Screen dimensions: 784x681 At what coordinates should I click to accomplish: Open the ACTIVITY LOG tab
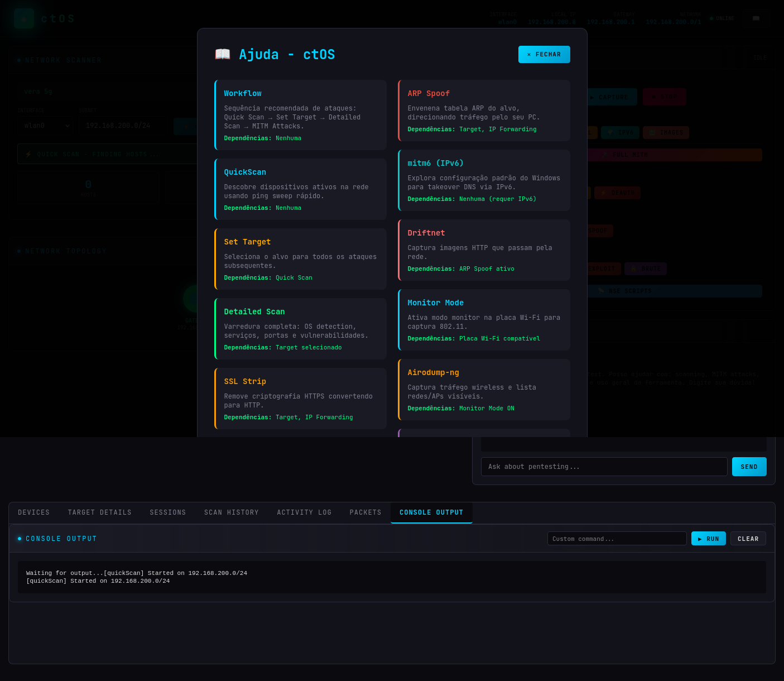click(304, 512)
